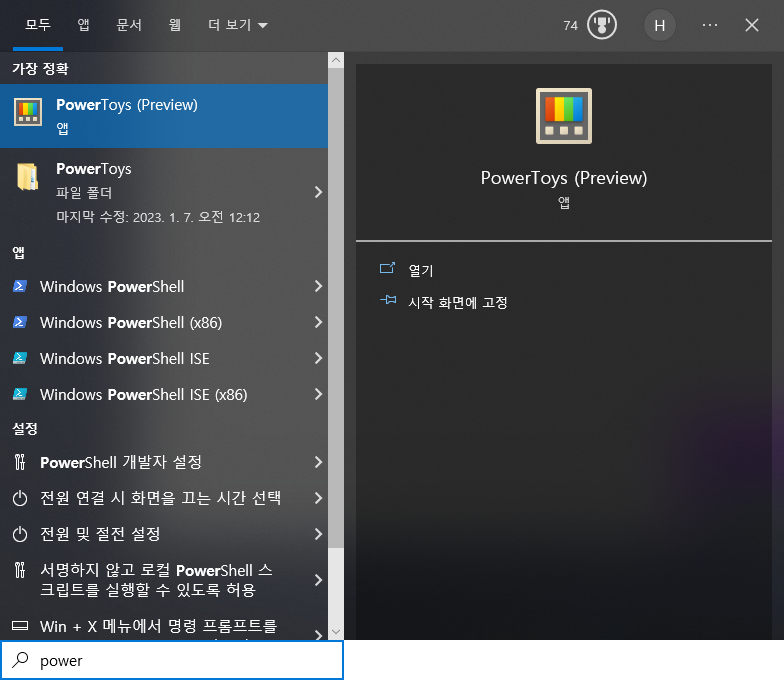Screen dimensions: 784x680
Task: Select the Windows PowerShell result
Action: (x=164, y=286)
